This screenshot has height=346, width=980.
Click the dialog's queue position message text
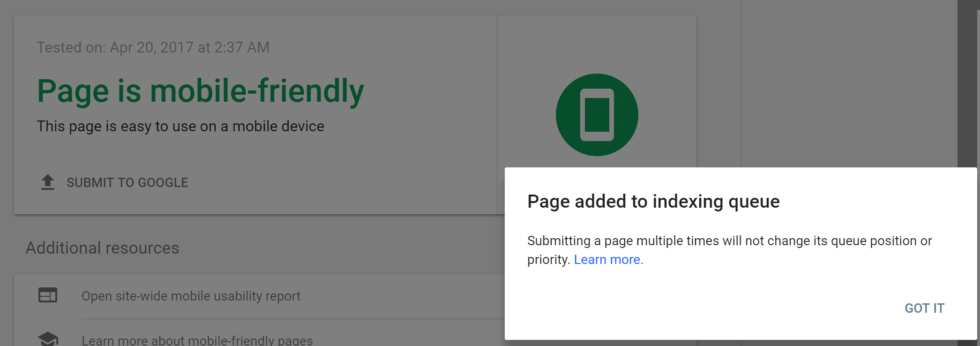coord(729,241)
